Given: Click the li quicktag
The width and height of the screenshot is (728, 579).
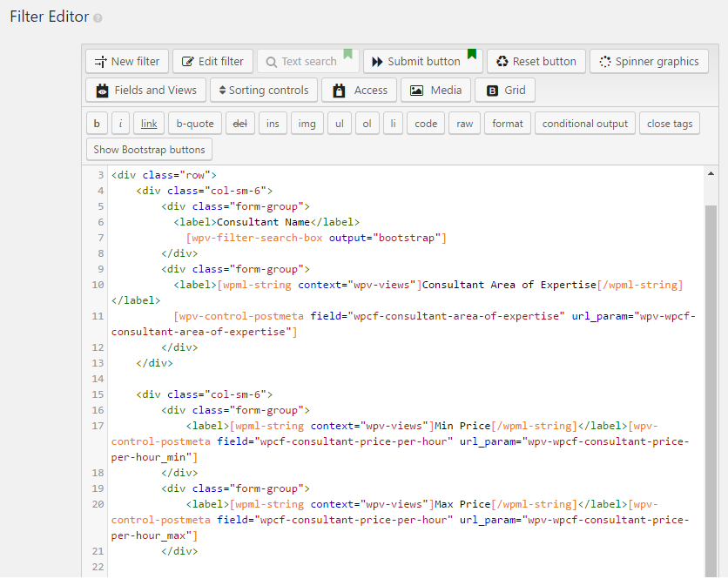Looking at the screenshot, I should [394, 124].
